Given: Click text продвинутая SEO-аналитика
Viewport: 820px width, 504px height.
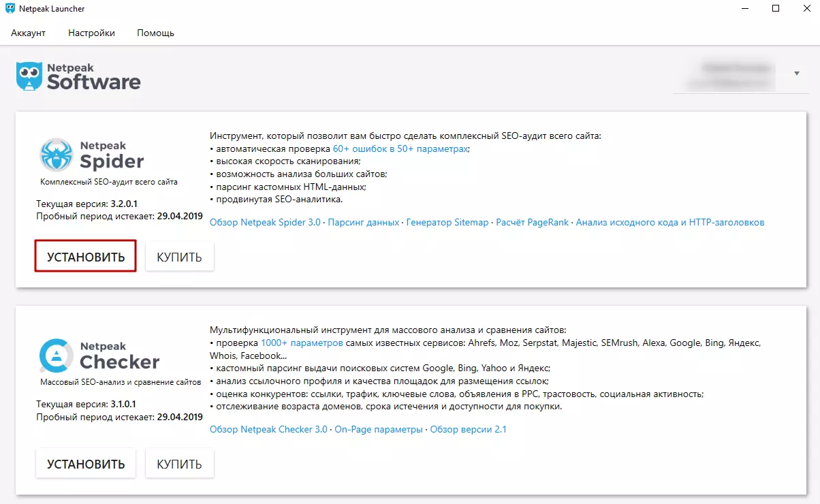Looking at the screenshot, I should pos(279,200).
